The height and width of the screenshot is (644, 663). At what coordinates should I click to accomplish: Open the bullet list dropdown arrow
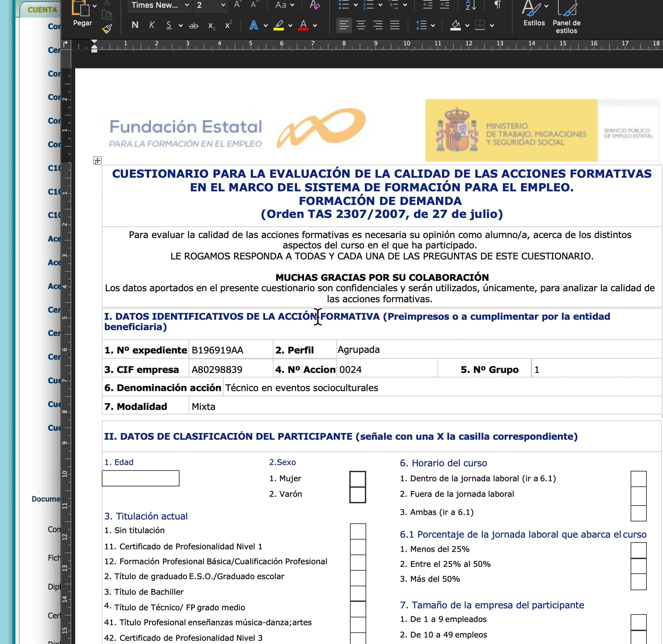(x=356, y=5)
